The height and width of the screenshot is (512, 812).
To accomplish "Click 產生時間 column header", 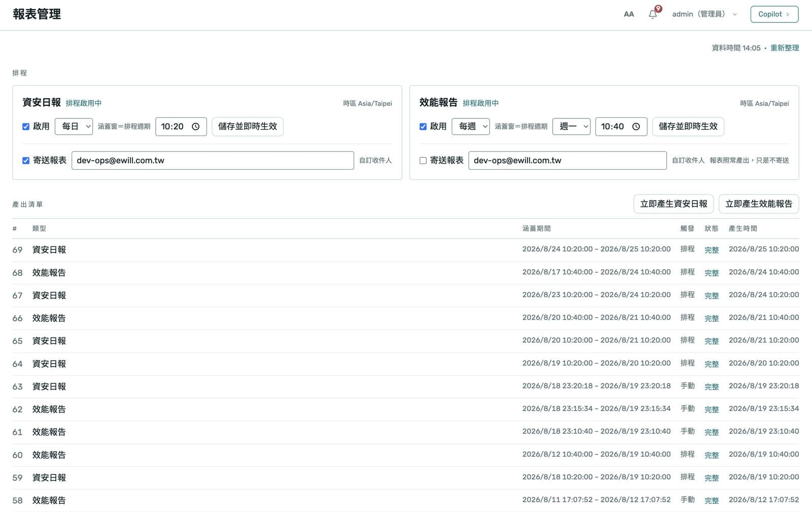I will (743, 229).
